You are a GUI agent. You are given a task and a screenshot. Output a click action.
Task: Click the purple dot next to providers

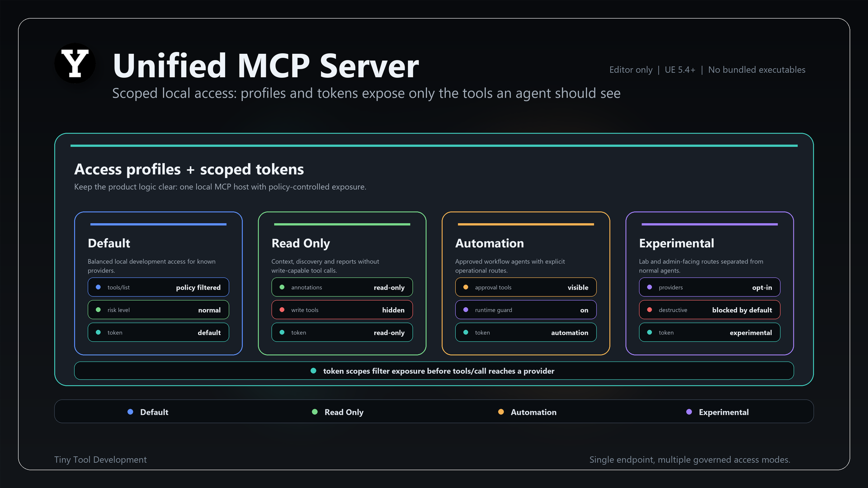click(650, 287)
